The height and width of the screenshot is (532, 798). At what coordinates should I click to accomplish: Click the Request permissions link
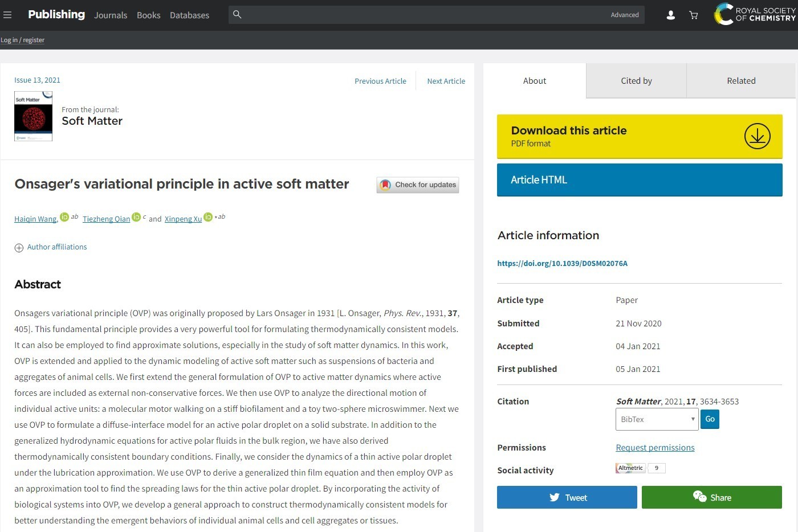coord(655,448)
